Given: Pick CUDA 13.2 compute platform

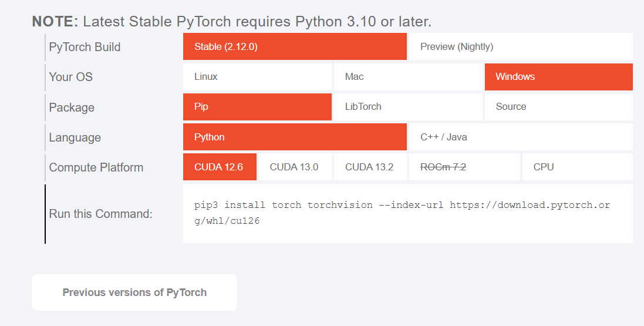Looking at the screenshot, I should (370, 167).
